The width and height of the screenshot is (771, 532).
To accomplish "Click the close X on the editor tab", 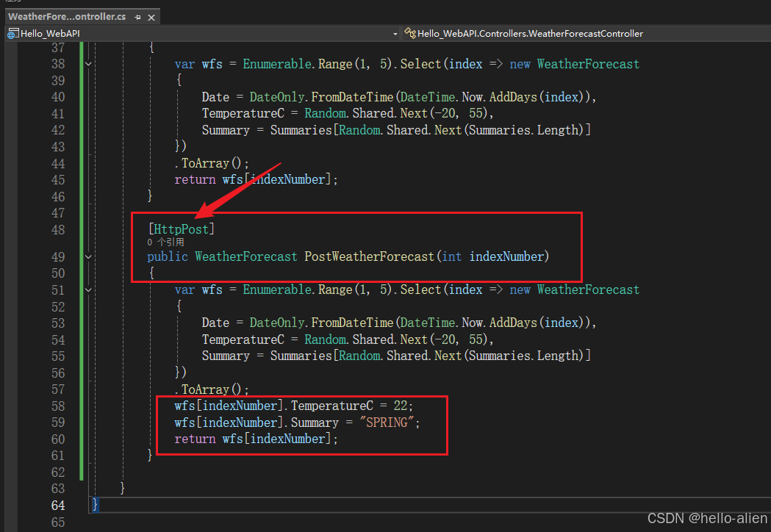I will pos(151,16).
